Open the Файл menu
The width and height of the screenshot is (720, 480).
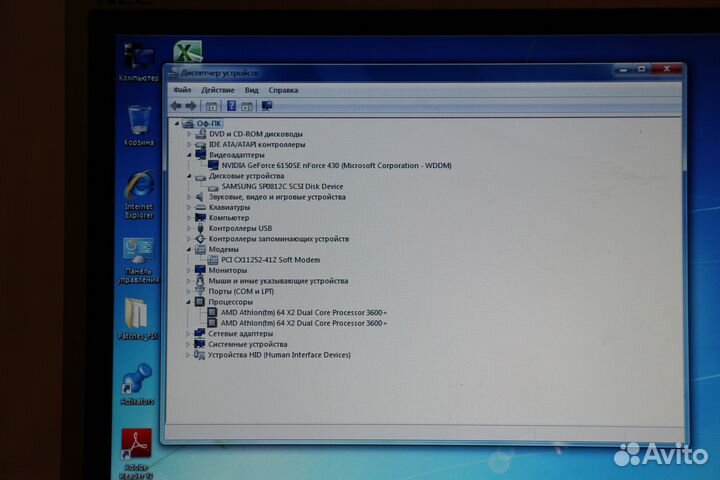click(x=182, y=90)
